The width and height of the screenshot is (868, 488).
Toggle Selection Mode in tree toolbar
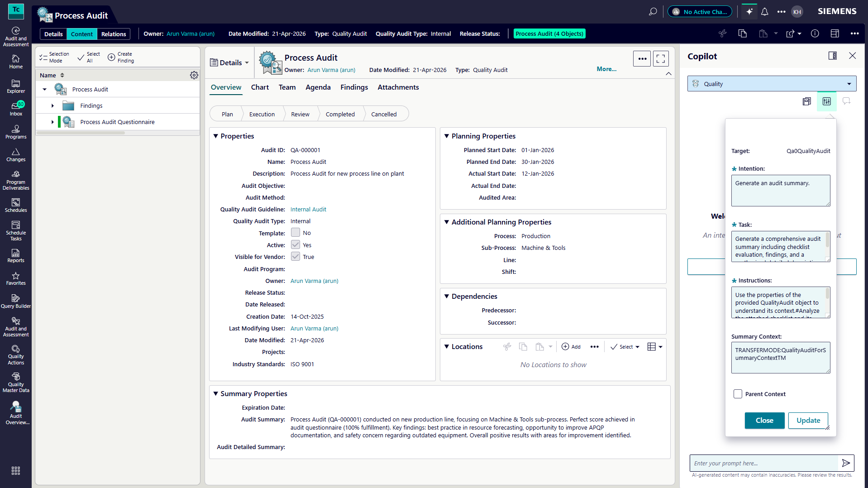click(54, 57)
